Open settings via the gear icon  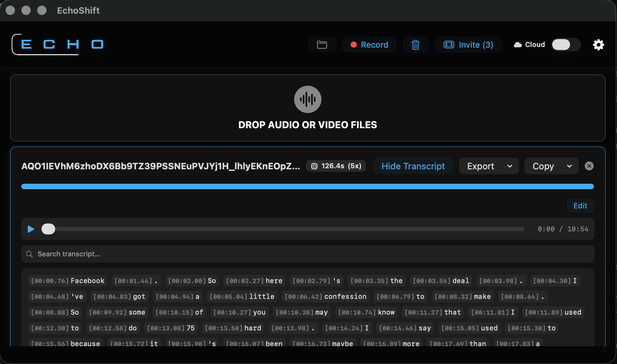coord(598,45)
